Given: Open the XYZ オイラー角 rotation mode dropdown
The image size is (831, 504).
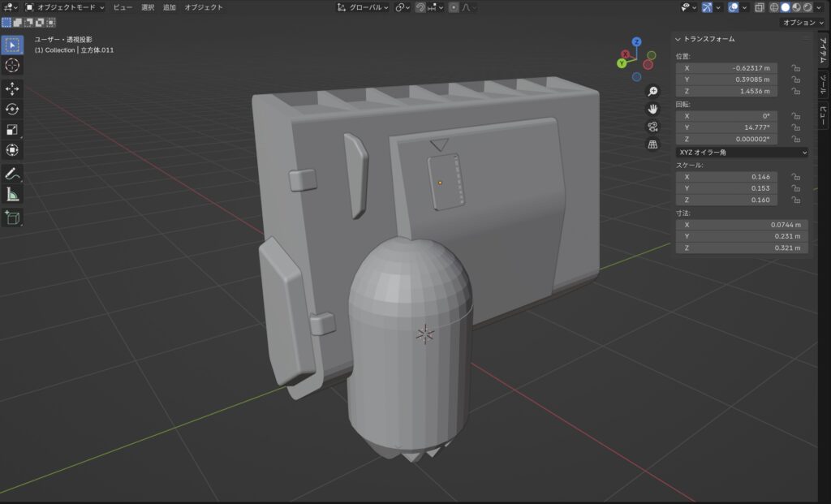Looking at the screenshot, I should [x=742, y=152].
